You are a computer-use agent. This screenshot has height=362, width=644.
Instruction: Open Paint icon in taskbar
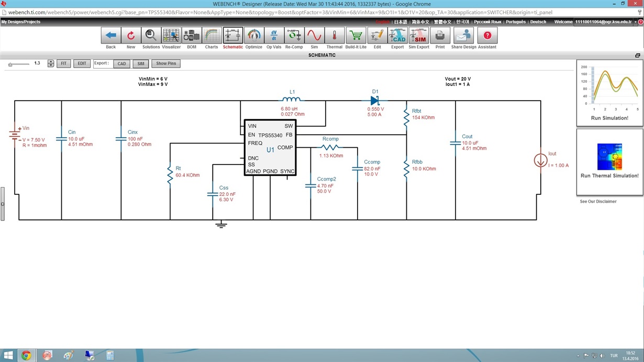pos(69,356)
